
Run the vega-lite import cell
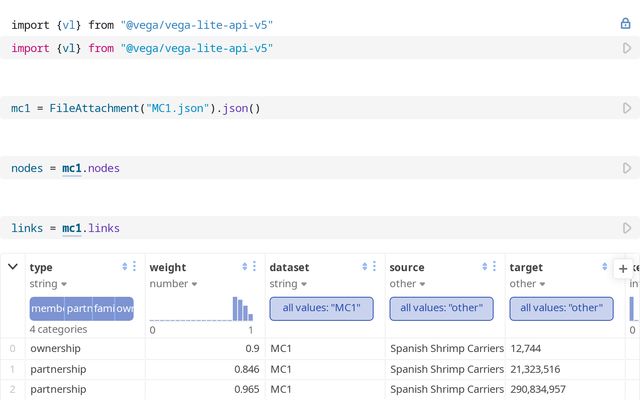627,48
